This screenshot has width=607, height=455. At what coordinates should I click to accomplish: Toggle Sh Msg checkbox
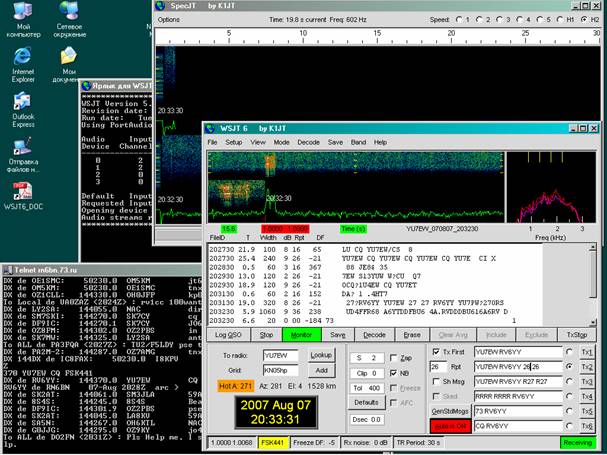pyautogui.click(x=436, y=381)
